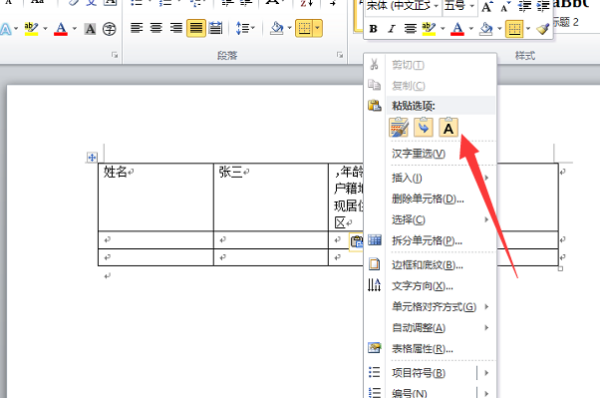Viewport: 600px width, 398px height.
Task: Click Format Painter in mini toolbar
Action: 542,29
